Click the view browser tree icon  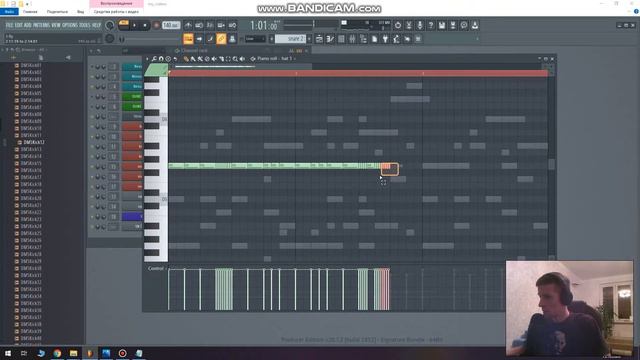[x=363, y=39]
